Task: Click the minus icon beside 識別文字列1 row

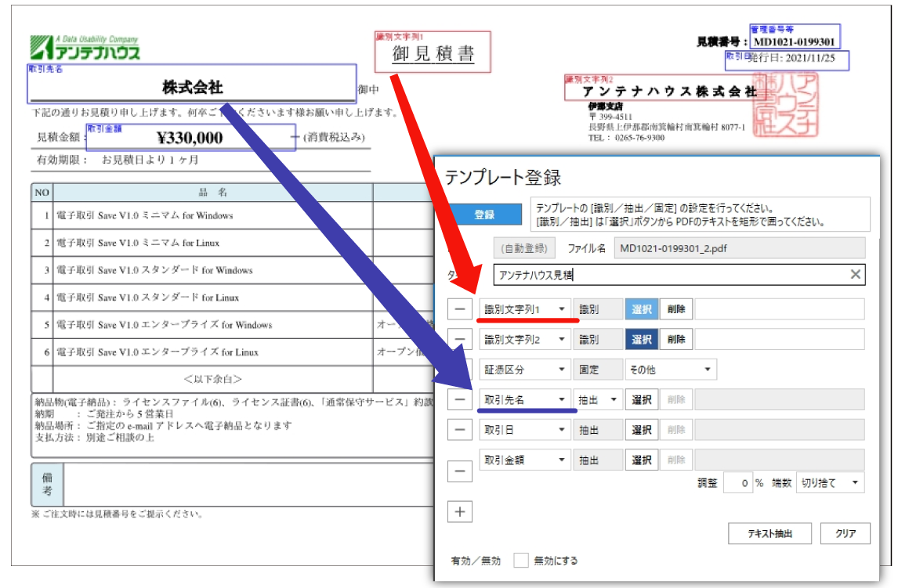Action: coord(460,309)
